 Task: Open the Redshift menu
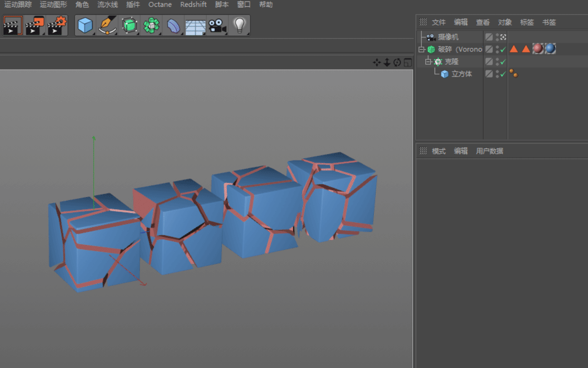coord(193,4)
